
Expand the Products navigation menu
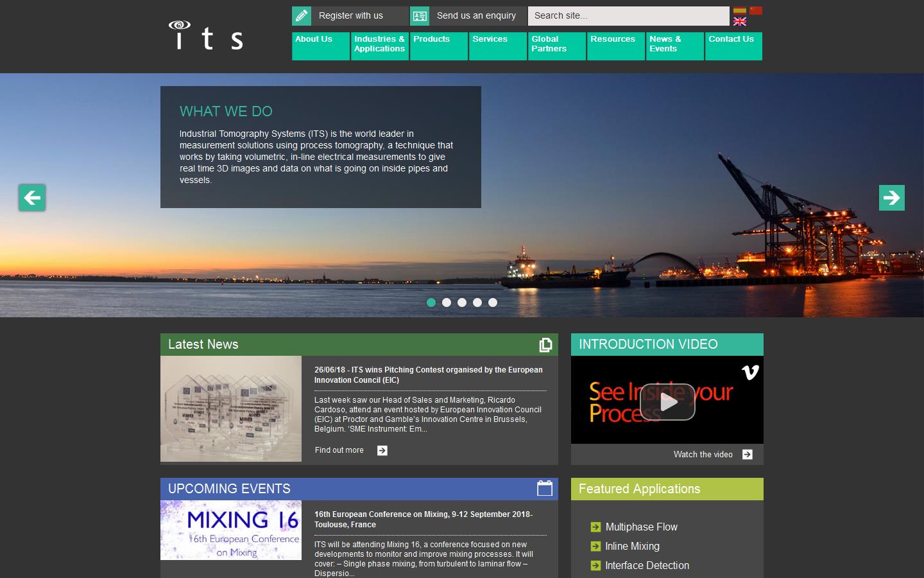tap(438, 46)
